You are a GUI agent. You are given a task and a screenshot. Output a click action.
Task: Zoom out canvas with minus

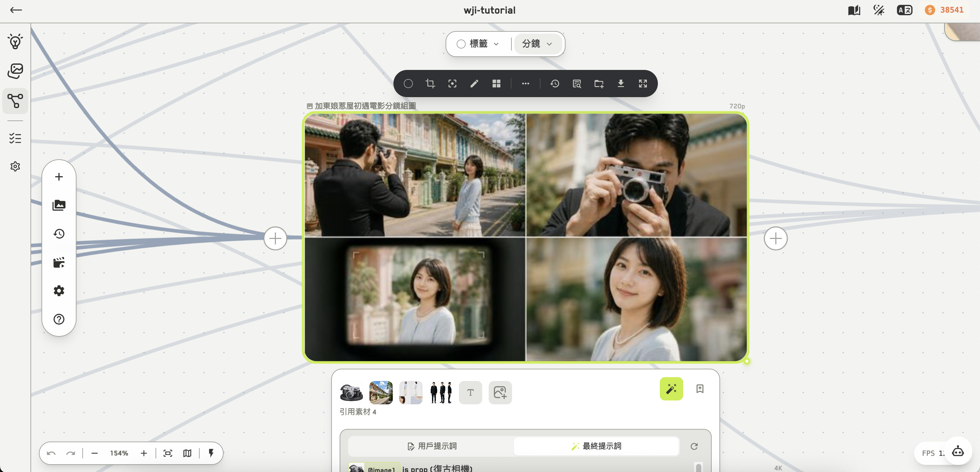pyautogui.click(x=95, y=453)
